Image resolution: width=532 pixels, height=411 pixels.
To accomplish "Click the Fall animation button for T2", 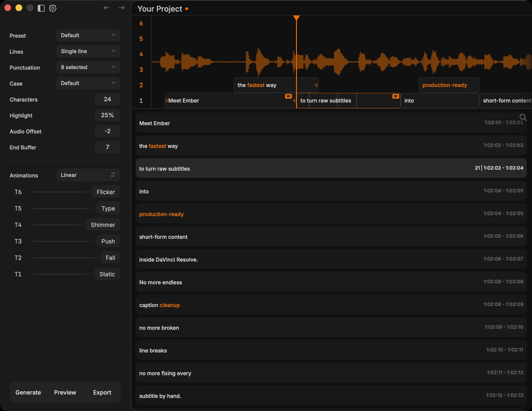I will click(110, 258).
